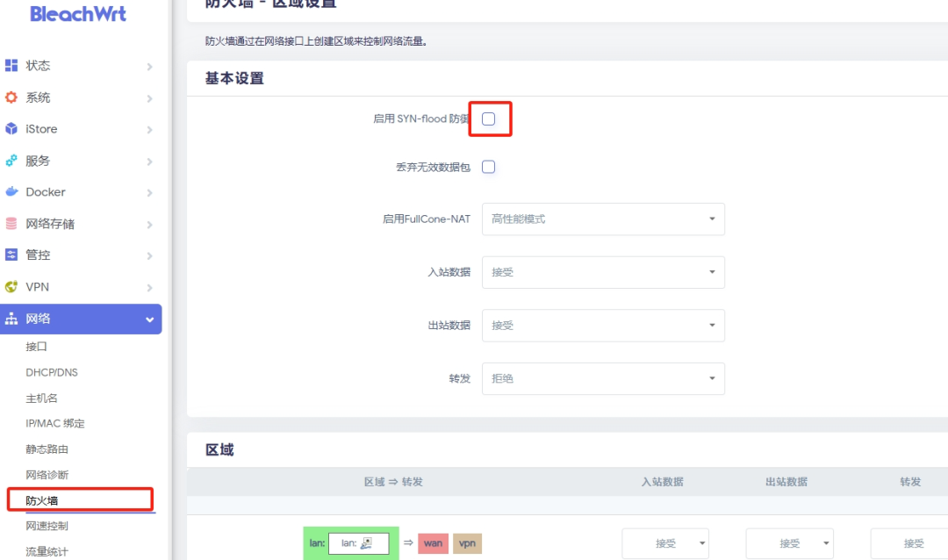
Task: Open the 转发 policy dropdown
Action: (x=603, y=378)
